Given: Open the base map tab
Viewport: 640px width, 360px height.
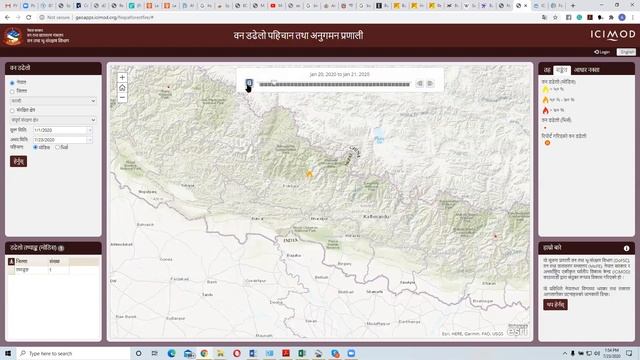Looking at the screenshot, I should pos(587,70).
